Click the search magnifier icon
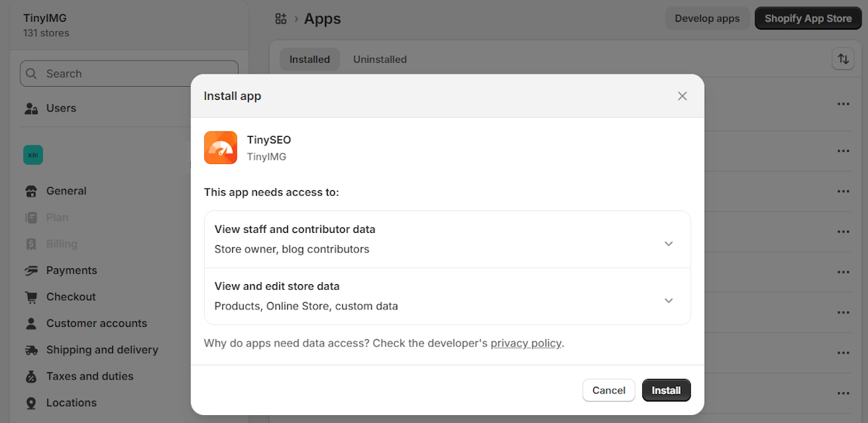 point(33,74)
